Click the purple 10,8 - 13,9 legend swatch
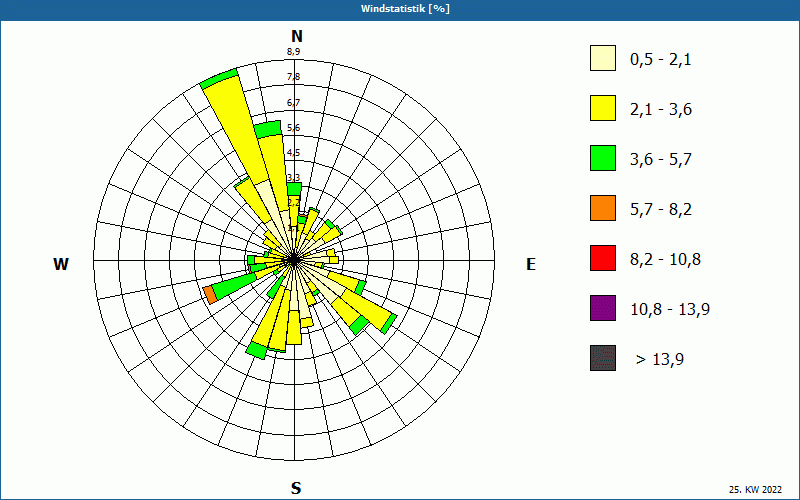 click(603, 308)
